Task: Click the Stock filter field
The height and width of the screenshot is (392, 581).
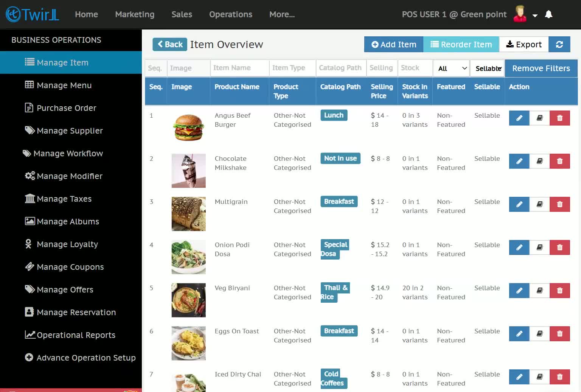Action: point(415,68)
